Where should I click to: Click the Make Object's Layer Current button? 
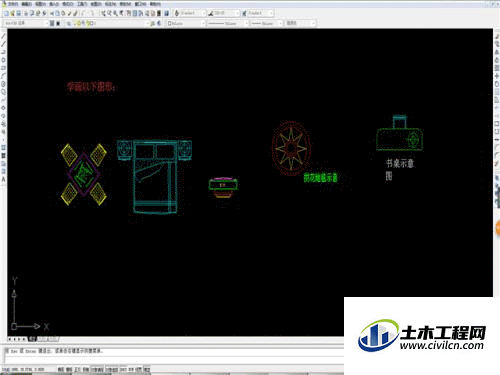[x=153, y=23]
